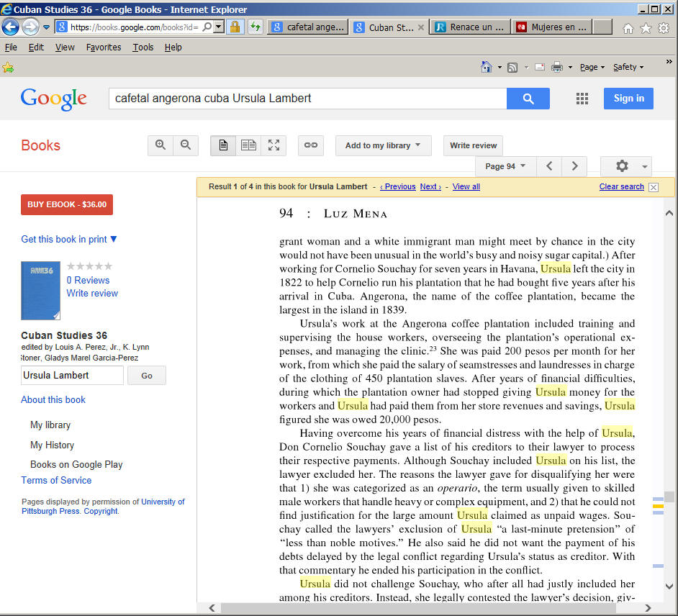The width and height of the screenshot is (678, 616).
Task: Click the Google search query field
Action: click(x=307, y=99)
